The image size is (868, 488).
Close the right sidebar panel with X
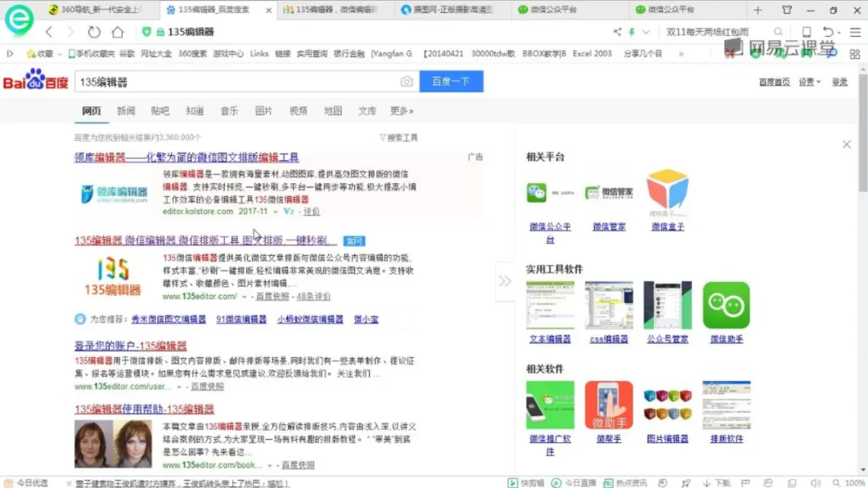click(846, 145)
